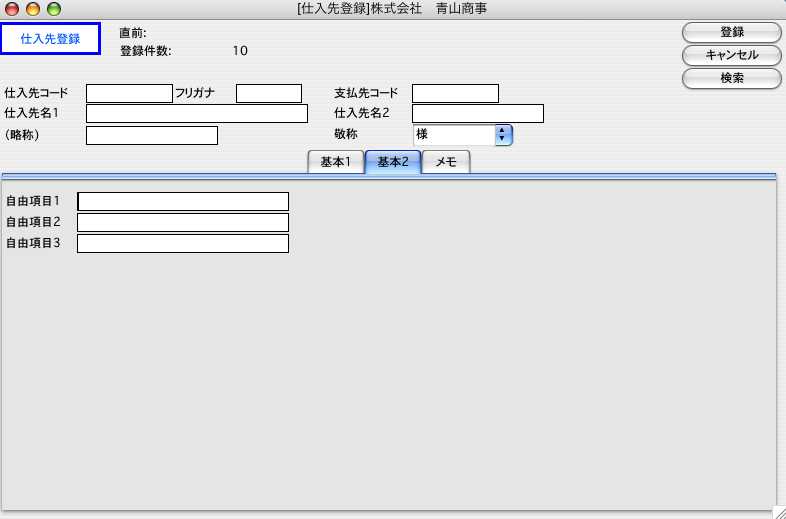Image resolution: width=786 pixels, height=519 pixels.
Task: Open the メモ tab
Action: 446,163
